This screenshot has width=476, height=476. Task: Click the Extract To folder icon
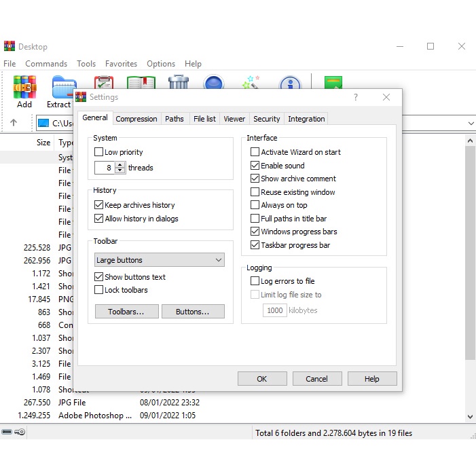[60, 87]
